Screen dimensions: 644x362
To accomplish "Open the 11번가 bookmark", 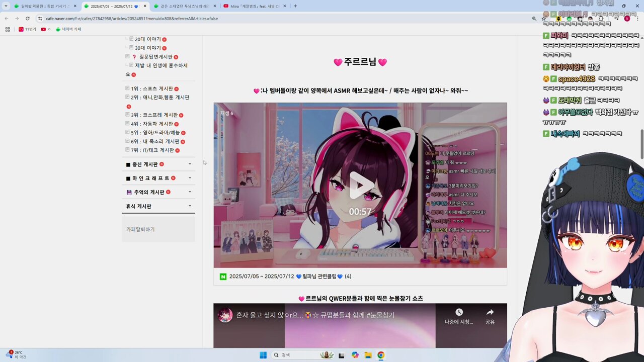I will (28, 29).
